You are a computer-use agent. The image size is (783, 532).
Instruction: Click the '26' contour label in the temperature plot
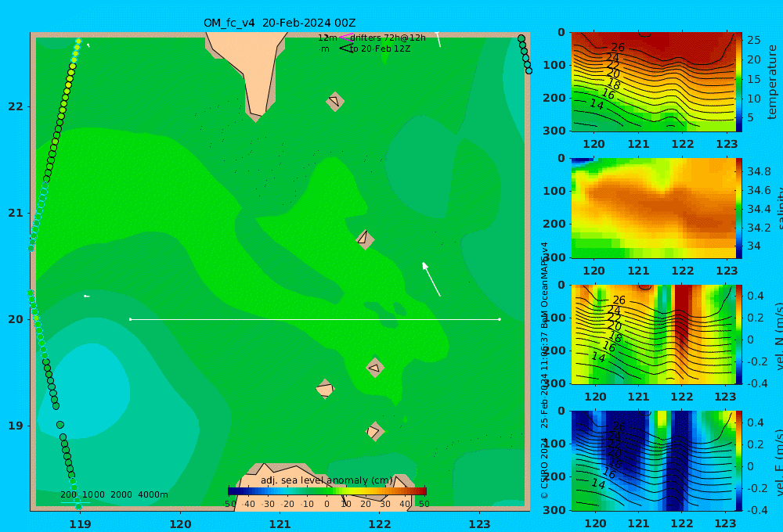[618, 47]
